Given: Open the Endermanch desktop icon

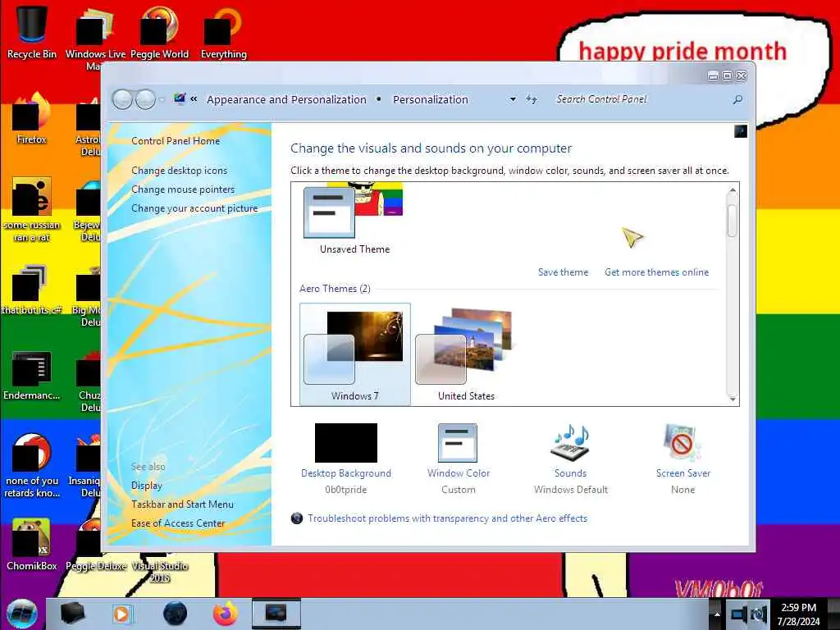Looking at the screenshot, I should (x=32, y=375).
